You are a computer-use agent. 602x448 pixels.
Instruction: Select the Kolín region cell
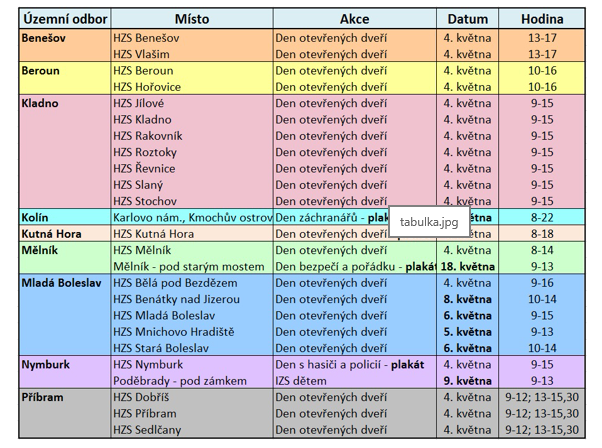[65, 217]
